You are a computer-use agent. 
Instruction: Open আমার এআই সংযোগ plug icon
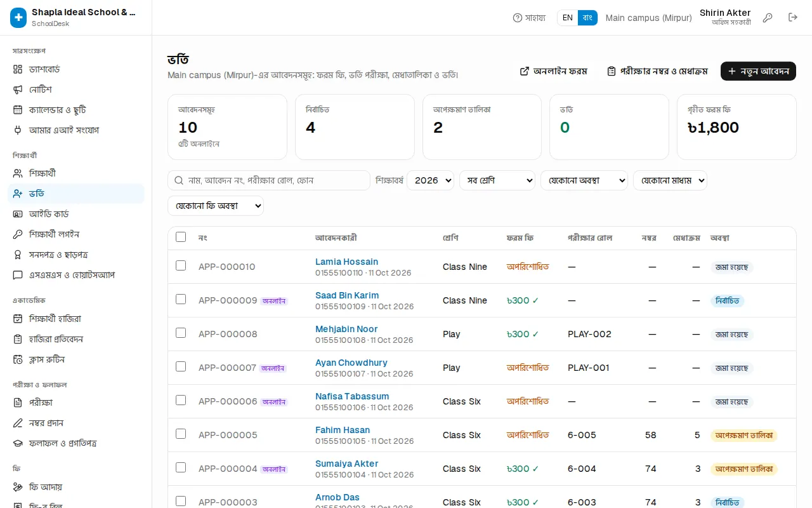coord(18,130)
